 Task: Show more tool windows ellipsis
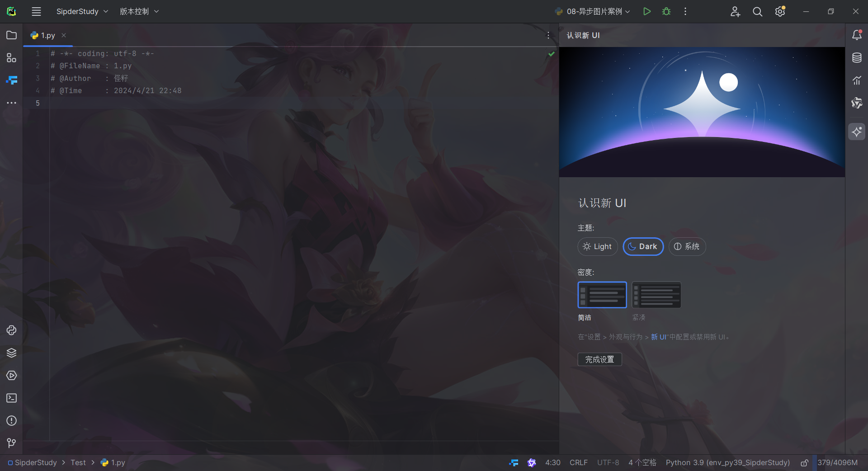click(11, 103)
